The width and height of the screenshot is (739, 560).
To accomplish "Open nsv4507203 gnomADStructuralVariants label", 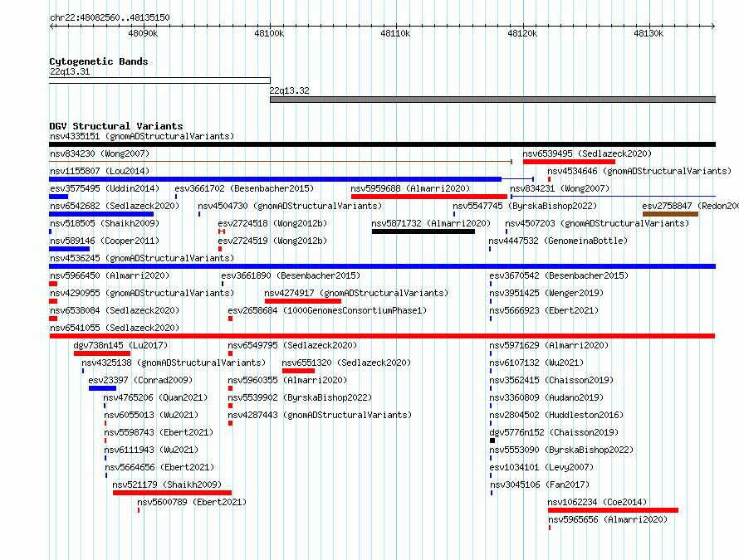I will coord(597,223).
